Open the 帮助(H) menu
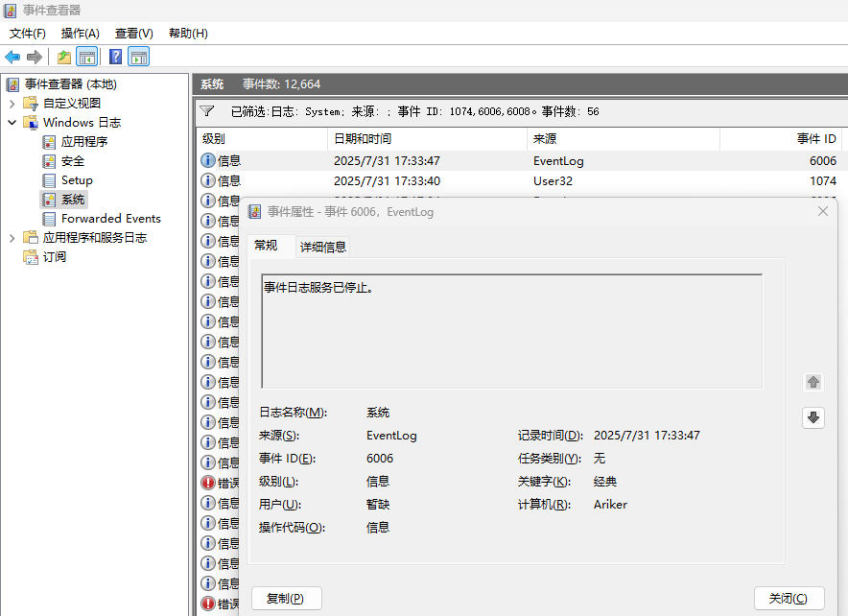The image size is (848, 616). coord(188,34)
